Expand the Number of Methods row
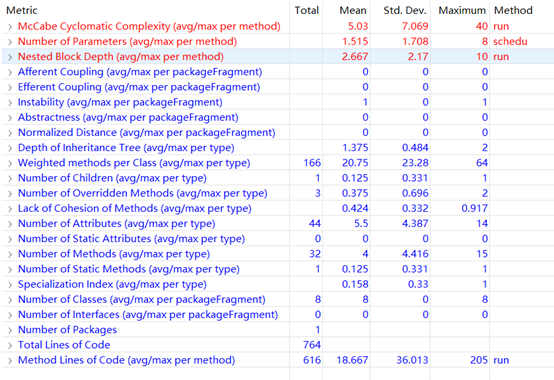 point(10,254)
